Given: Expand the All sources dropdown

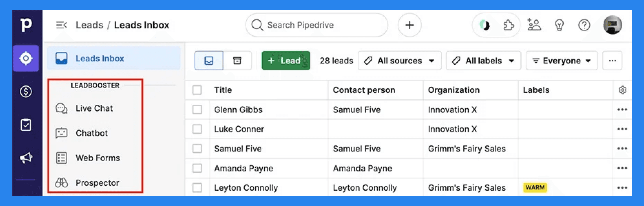Looking at the screenshot, I should pyautogui.click(x=400, y=61).
